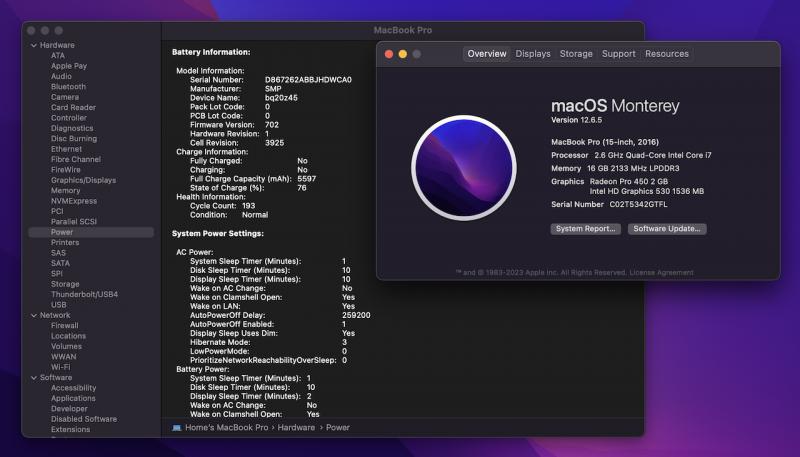Select Home's MacBook Pro in path bar

point(226,427)
